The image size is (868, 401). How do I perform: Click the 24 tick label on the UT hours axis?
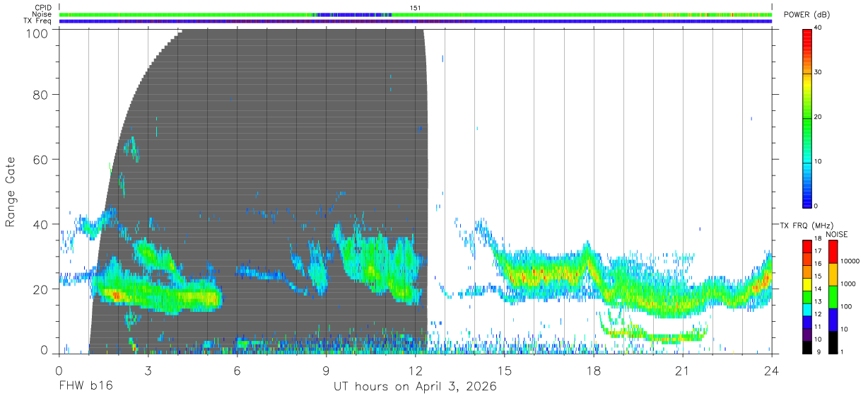point(772,371)
